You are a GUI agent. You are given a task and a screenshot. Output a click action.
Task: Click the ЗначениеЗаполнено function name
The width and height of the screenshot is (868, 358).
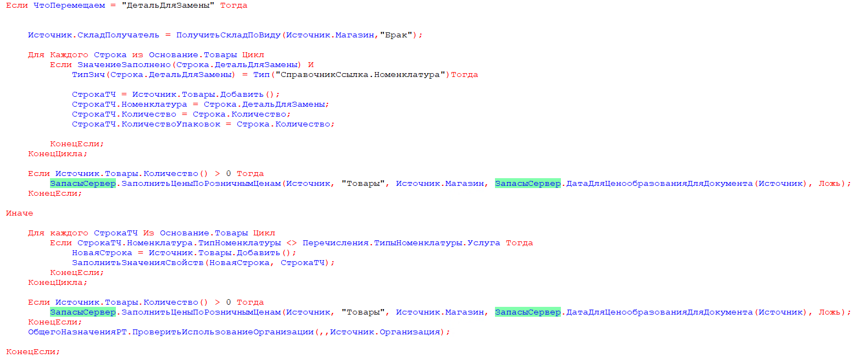coord(124,65)
